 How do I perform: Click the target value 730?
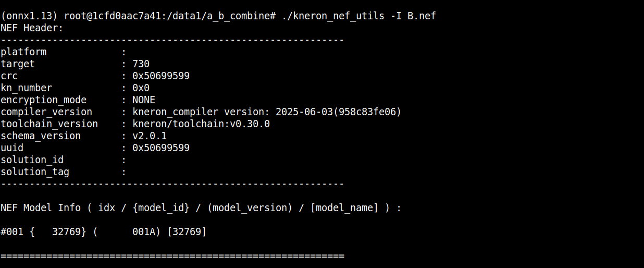[x=141, y=64]
